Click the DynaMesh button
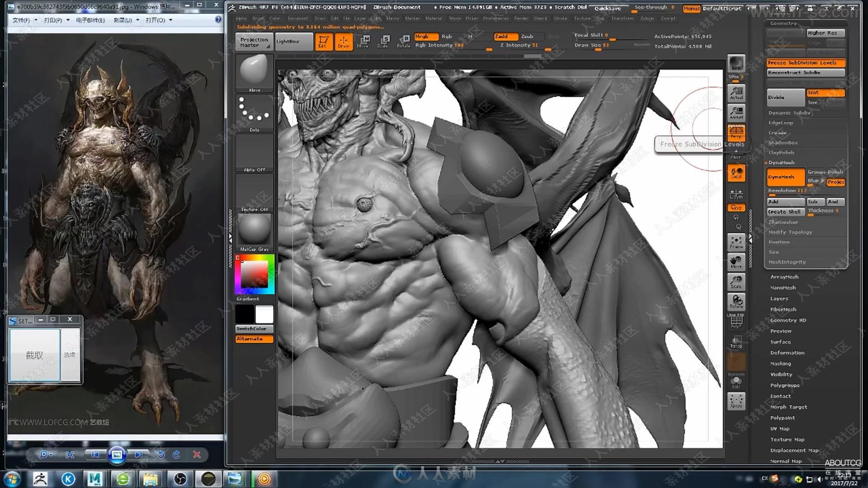 786,177
